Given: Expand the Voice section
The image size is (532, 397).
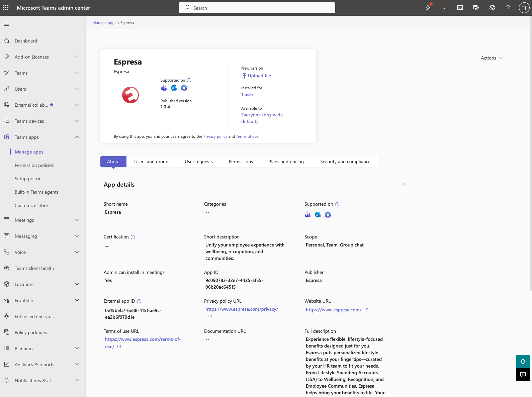Looking at the screenshot, I should coord(77,252).
